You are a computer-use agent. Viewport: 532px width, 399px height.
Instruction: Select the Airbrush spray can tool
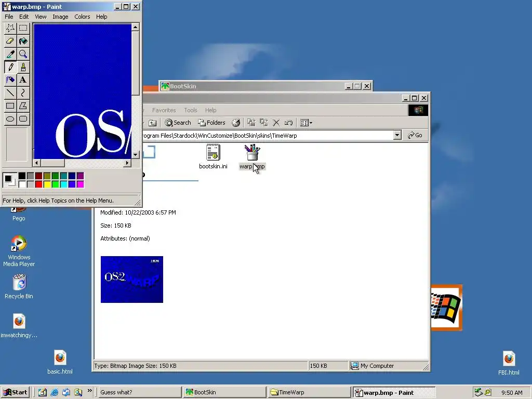tap(10, 79)
